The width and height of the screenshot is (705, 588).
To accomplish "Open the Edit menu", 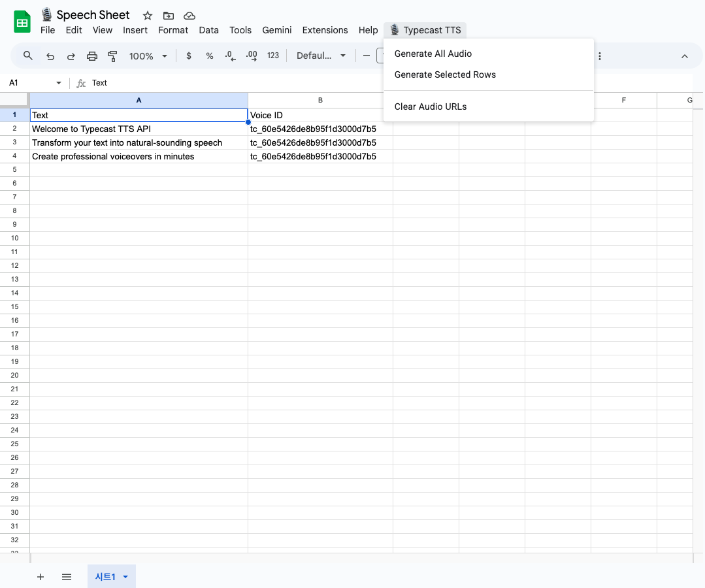I will point(74,30).
